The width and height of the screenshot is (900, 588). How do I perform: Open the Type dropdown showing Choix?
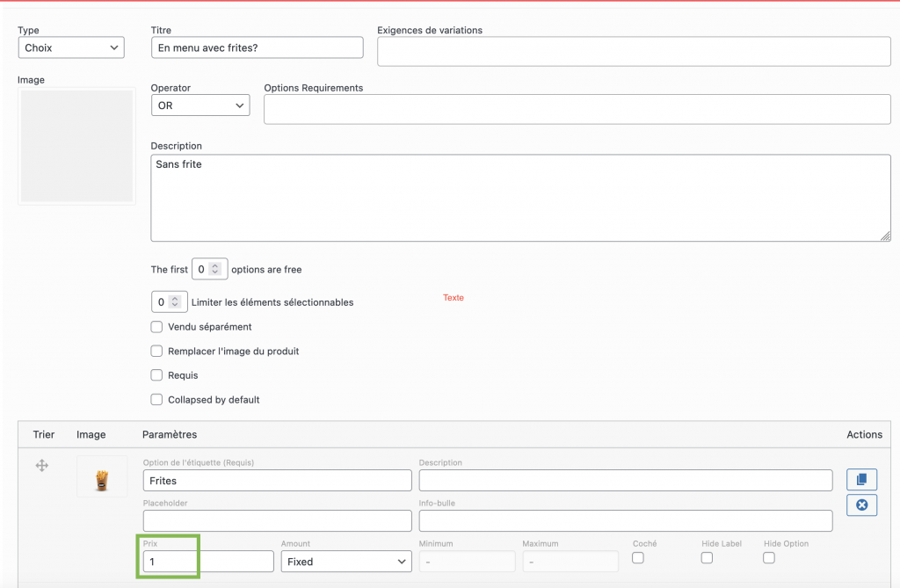pos(71,47)
